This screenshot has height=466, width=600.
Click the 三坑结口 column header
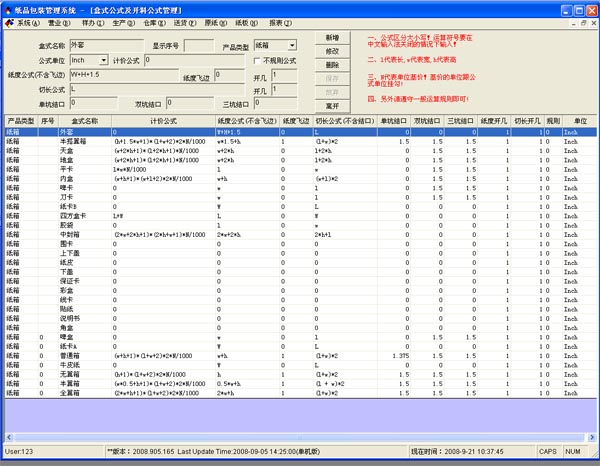(x=461, y=121)
